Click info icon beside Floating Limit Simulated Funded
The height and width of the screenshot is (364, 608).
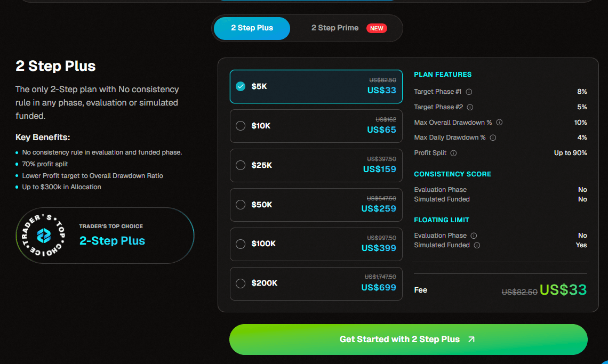[477, 245]
